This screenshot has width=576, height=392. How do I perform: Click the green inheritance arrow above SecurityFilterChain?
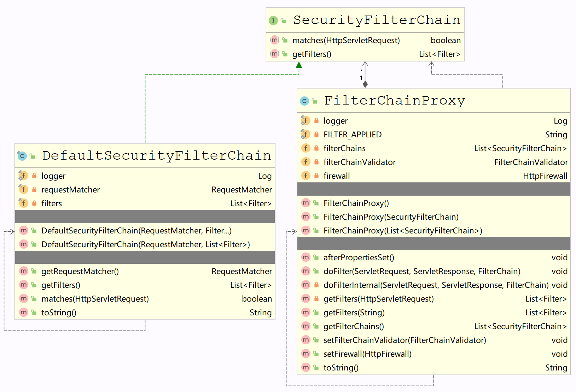(x=298, y=65)
